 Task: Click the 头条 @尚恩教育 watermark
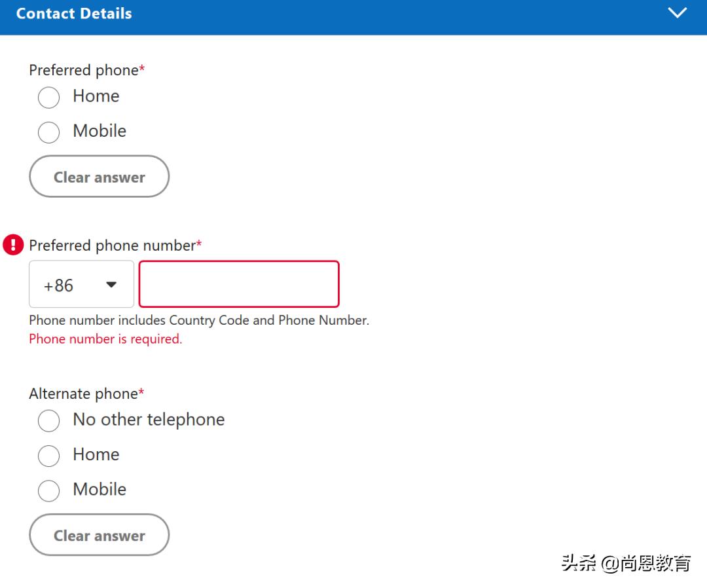click(x=625, y=562)
